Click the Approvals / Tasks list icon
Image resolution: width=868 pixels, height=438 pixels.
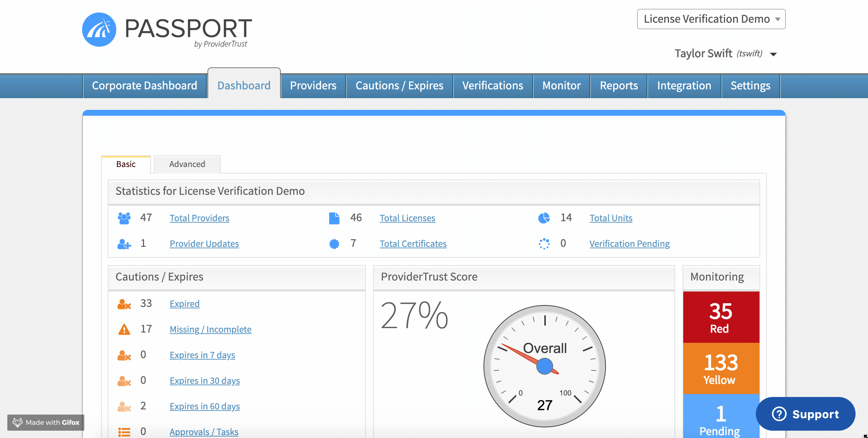pyautogui.click(x=124, y=432)
